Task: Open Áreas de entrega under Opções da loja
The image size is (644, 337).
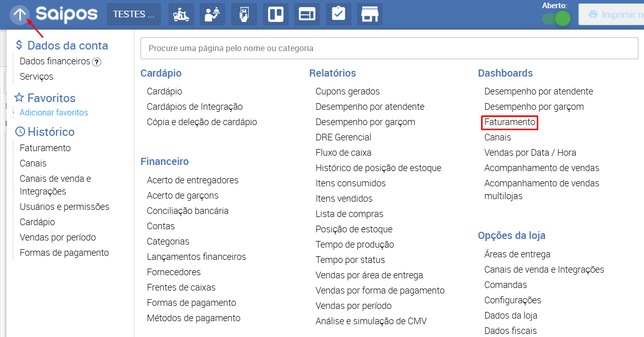Action: point(517,254)
